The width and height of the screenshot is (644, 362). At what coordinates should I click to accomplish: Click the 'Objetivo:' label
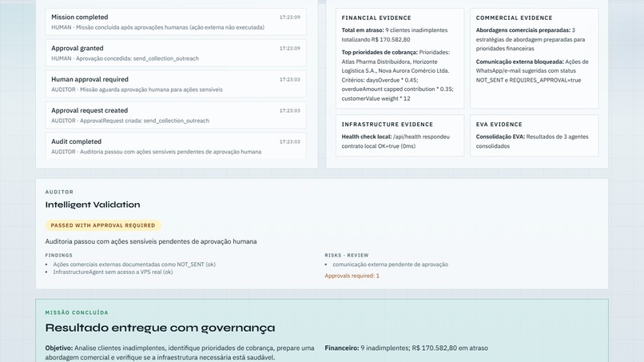click(x=59, y=348)
